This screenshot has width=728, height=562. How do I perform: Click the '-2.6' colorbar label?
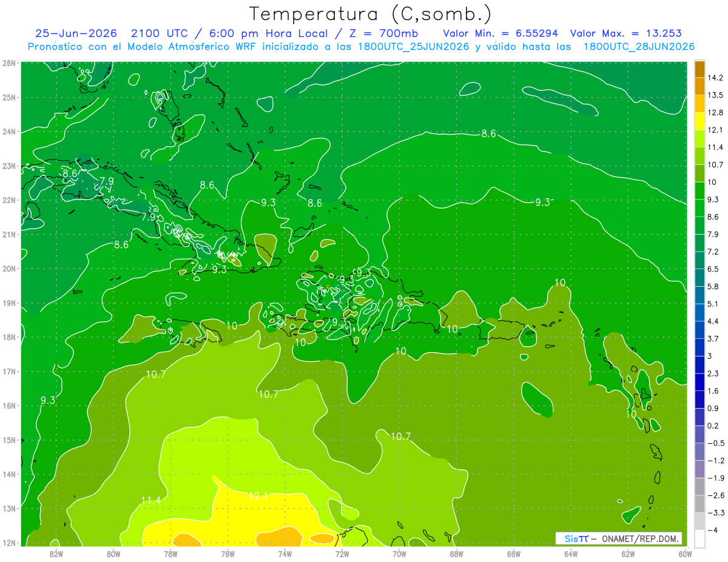click(716, 495)
